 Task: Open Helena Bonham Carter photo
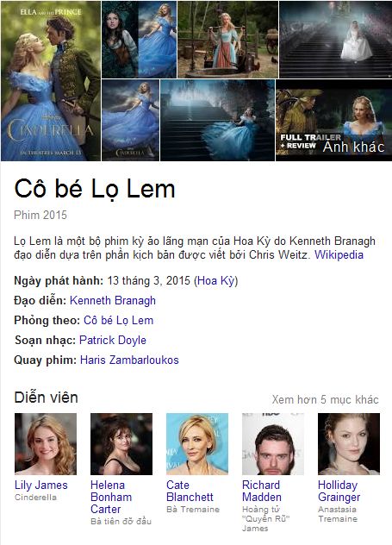point(121,444)
